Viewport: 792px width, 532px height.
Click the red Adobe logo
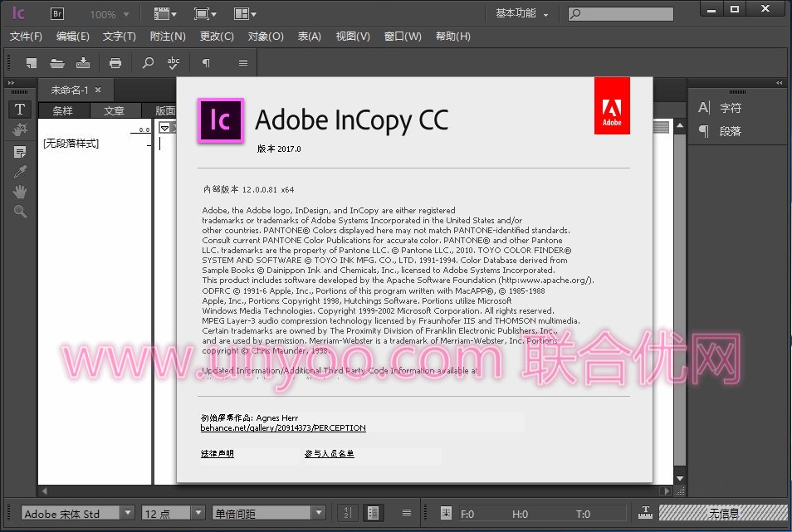612,105
